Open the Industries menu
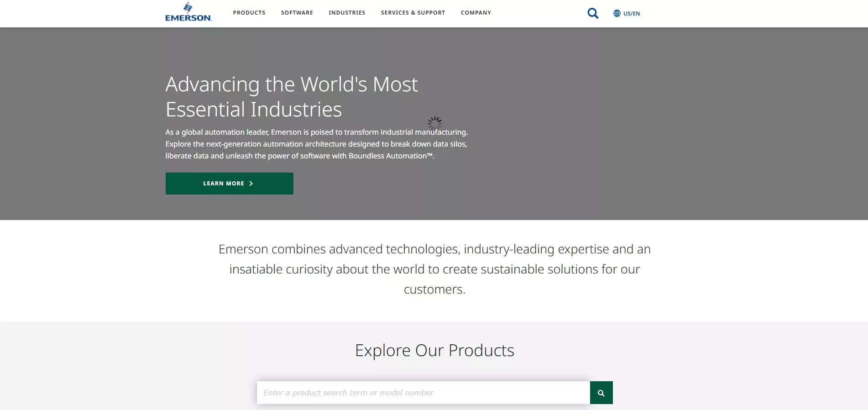The width and height of the screenshot is (868, 410). 347,13
